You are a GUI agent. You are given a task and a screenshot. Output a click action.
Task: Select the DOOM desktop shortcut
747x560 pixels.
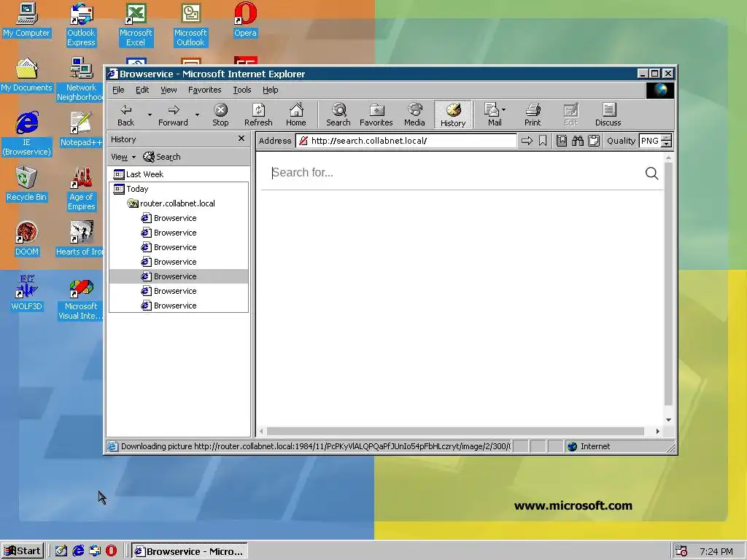tap(26, 239)
